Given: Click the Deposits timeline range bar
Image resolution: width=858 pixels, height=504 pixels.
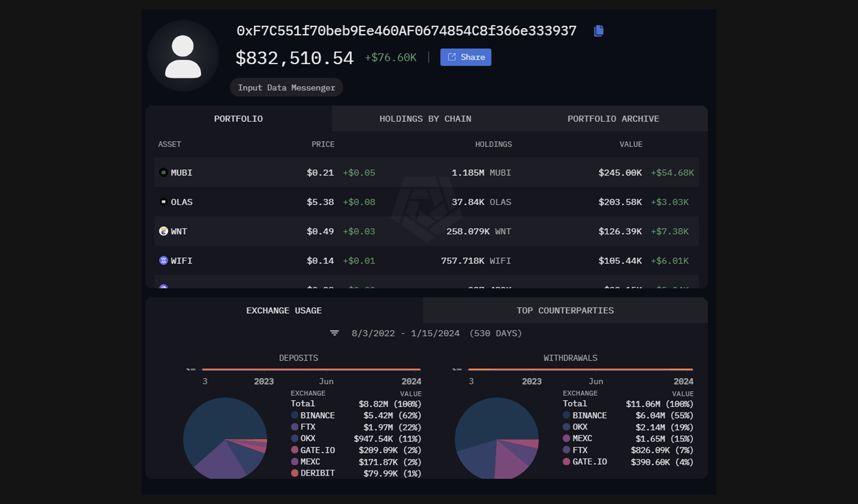Looking at the screenshot, I should click(311, 369).
